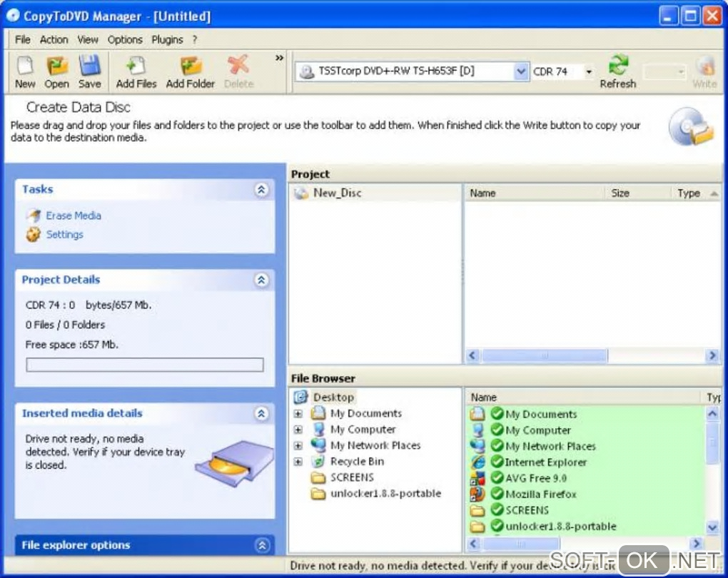Click the Save floppy disk icon
Image resolution: width=728 pixels, height=578 pixels.
click(x=90, y=66)
